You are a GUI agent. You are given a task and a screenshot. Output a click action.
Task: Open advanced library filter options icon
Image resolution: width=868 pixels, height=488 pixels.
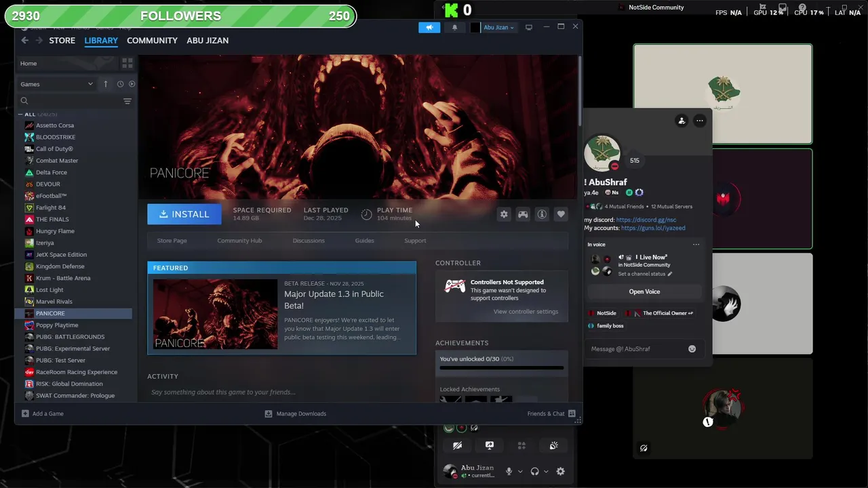pos(127,101)
